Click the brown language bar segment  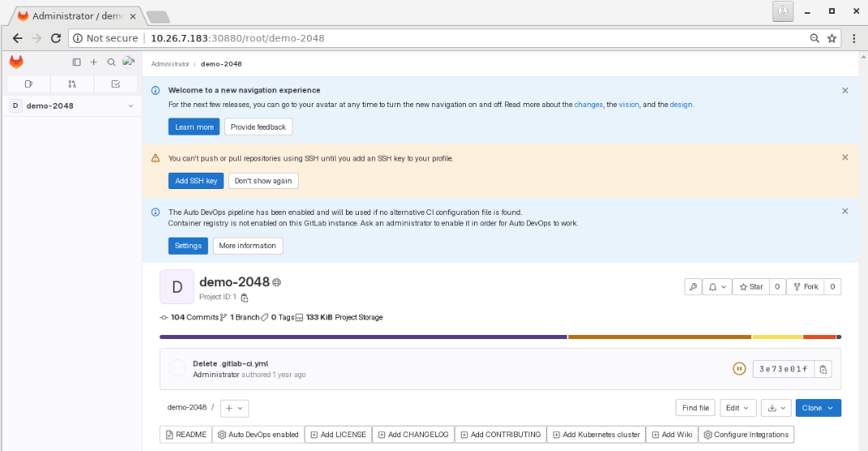(x=659, y=337)
